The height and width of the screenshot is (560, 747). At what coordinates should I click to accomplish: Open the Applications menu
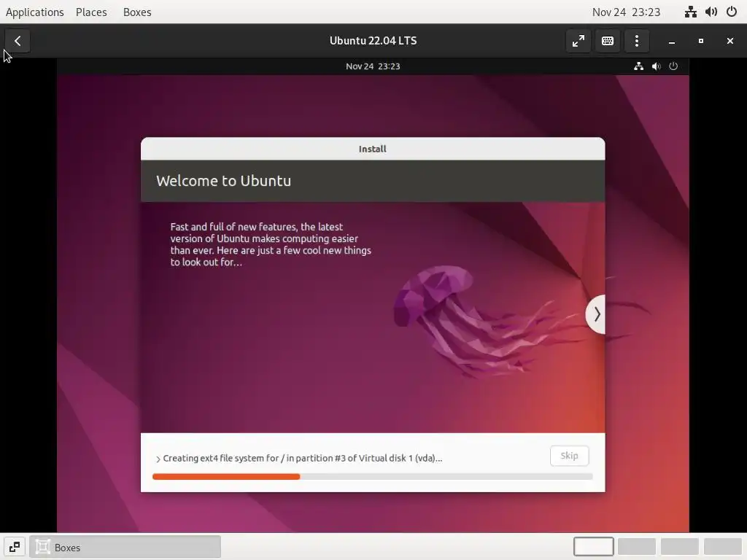(35, 12)
